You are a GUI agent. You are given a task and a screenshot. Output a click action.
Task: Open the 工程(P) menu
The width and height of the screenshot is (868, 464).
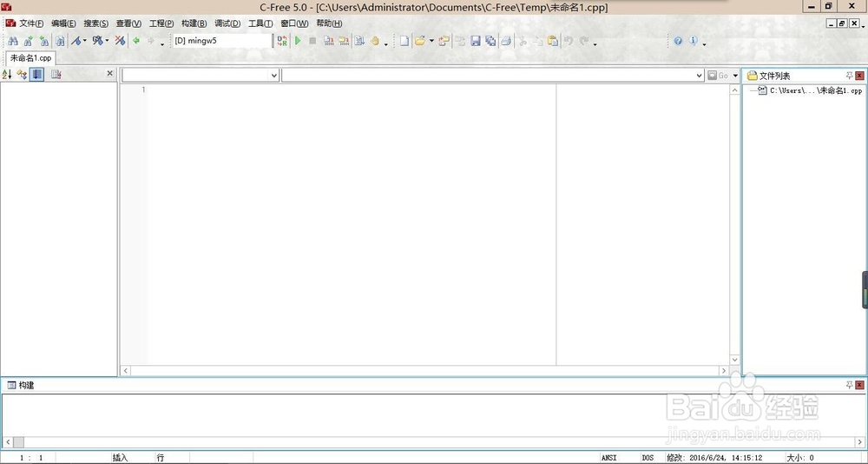pyautogui.click(x=161, y=23)
